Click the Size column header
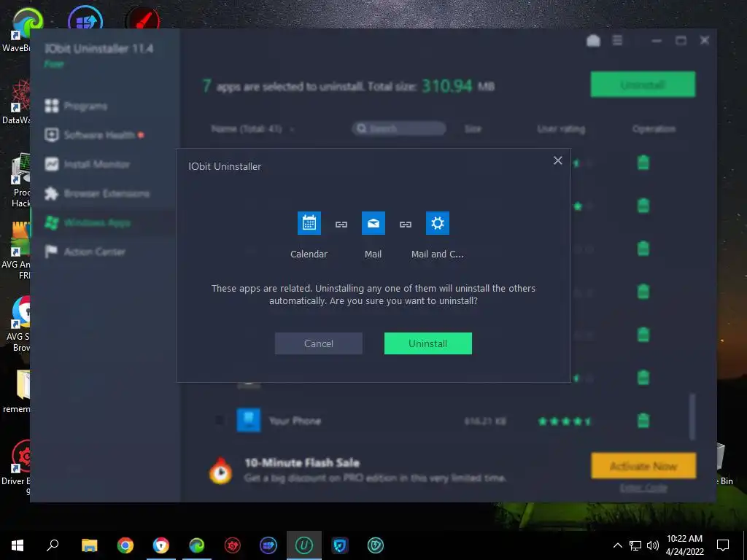747x560 pixels. [473, 128]
